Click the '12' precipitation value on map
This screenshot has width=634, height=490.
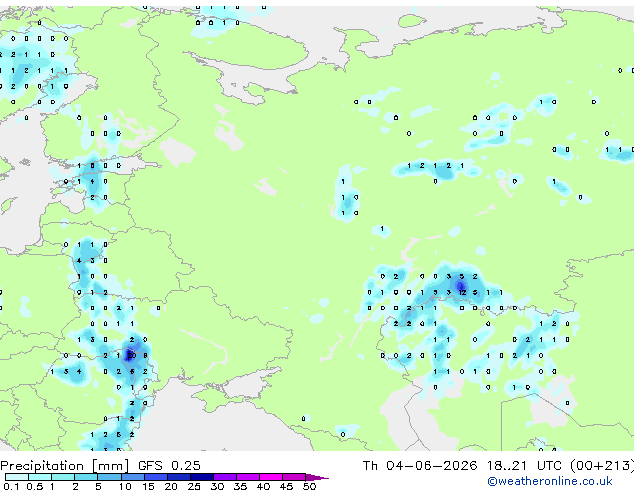coord(462,292)
